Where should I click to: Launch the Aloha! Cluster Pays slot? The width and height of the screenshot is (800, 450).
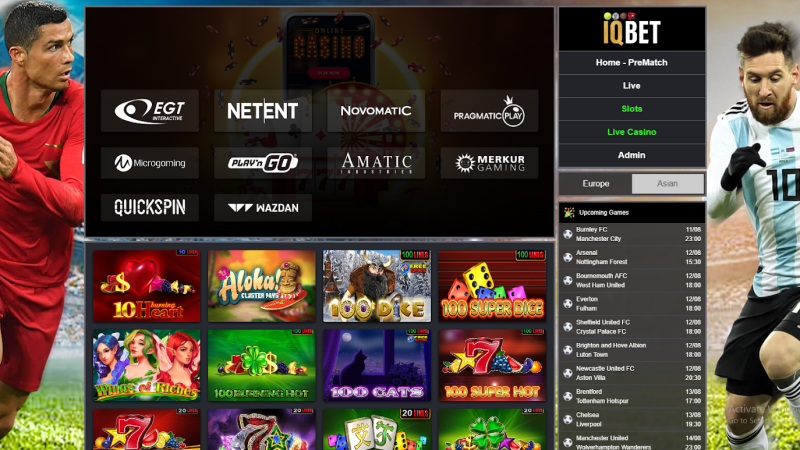point(262,286)
